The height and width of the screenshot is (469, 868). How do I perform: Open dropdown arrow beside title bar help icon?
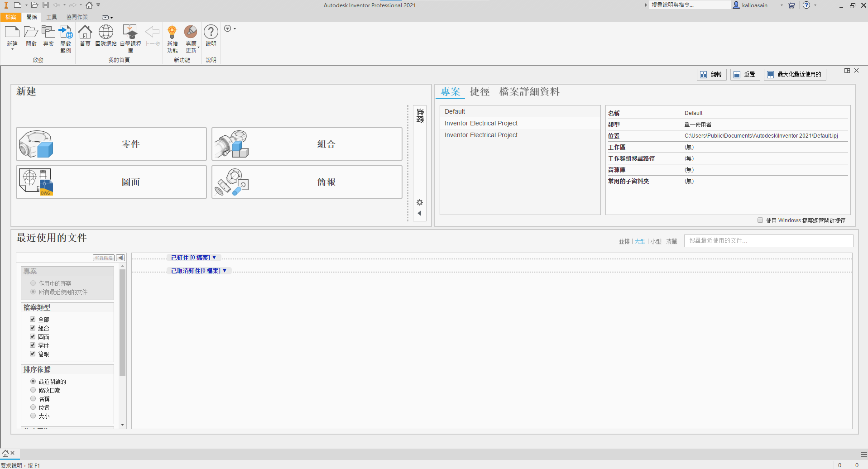click(815, 5)
